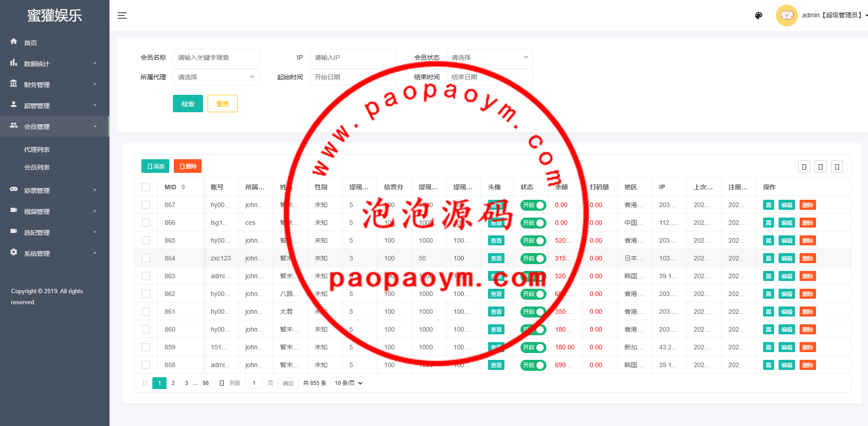
Task: Click the home icon beside 首页
Action: coord(14,42)
